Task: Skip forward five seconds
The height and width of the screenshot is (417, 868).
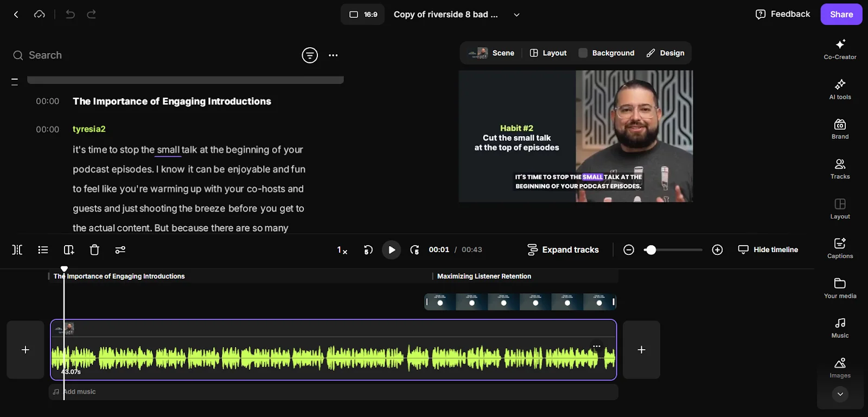Action: 414,250
